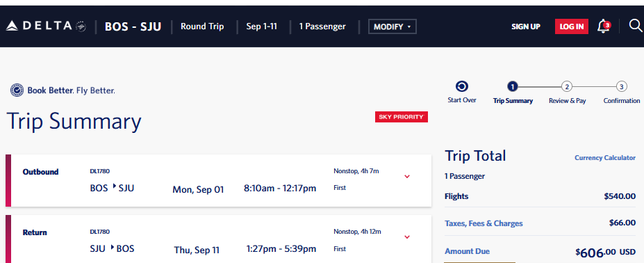The width and height of the screenshot is (644, 263).
Task: Click the Sep 1-11 dates in header
Action: point(262,26)
